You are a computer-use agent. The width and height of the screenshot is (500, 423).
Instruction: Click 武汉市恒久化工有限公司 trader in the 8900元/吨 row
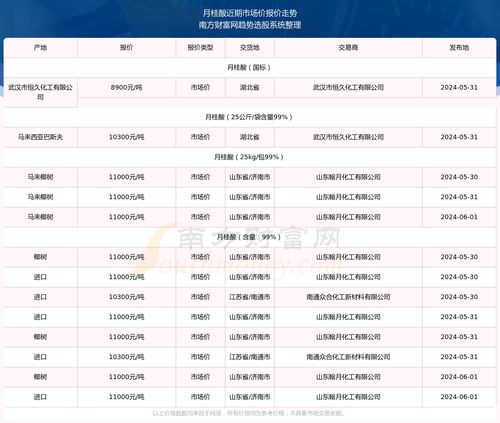[x=348, y=88]
